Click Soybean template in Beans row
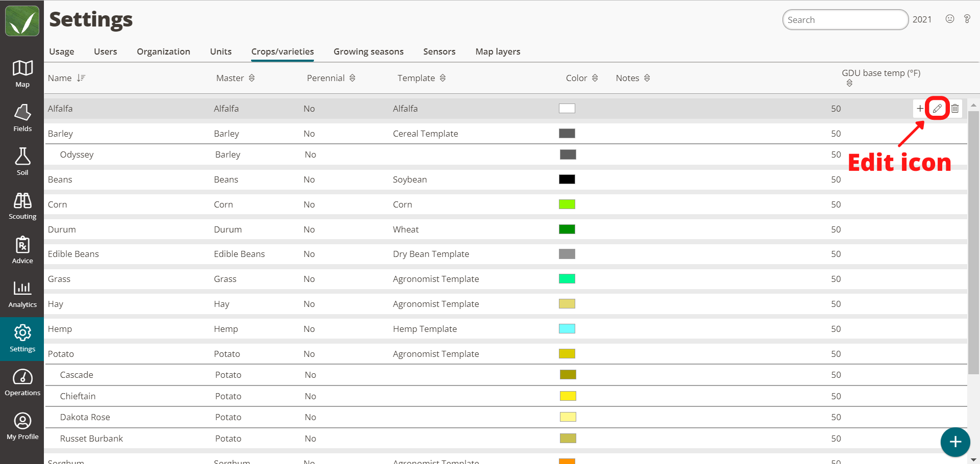Viewport: 980px width, 464px height. point(410,179)
